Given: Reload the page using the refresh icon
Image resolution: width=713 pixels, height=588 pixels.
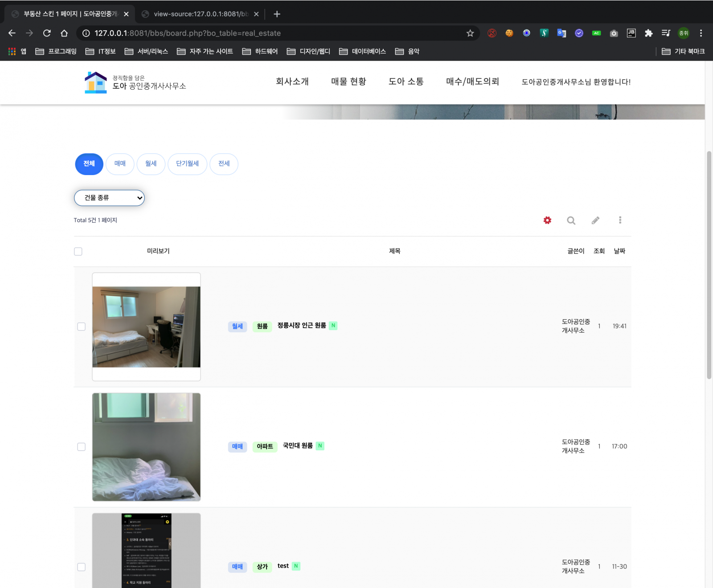Looking at the screenshot, I should (47, 33).
